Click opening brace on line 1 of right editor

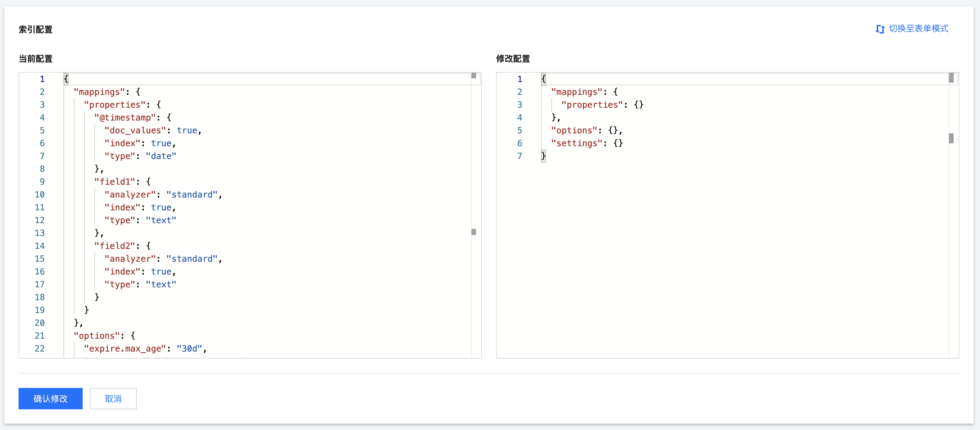[543, 79]
